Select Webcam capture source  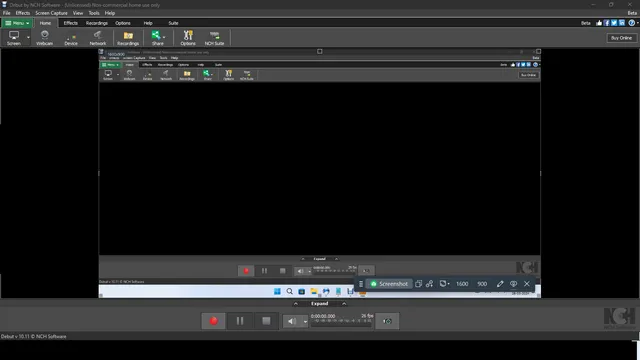coord(44,38)
